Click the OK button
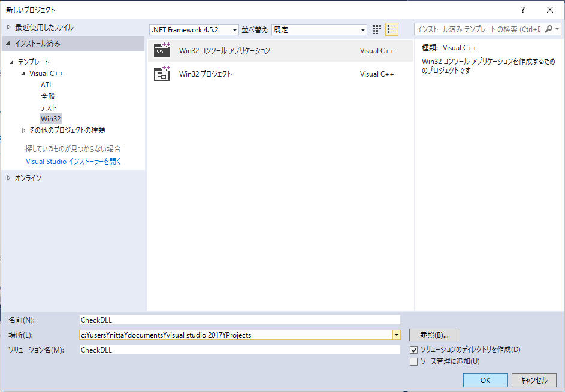The image size is (565, 392). point(485,380)
